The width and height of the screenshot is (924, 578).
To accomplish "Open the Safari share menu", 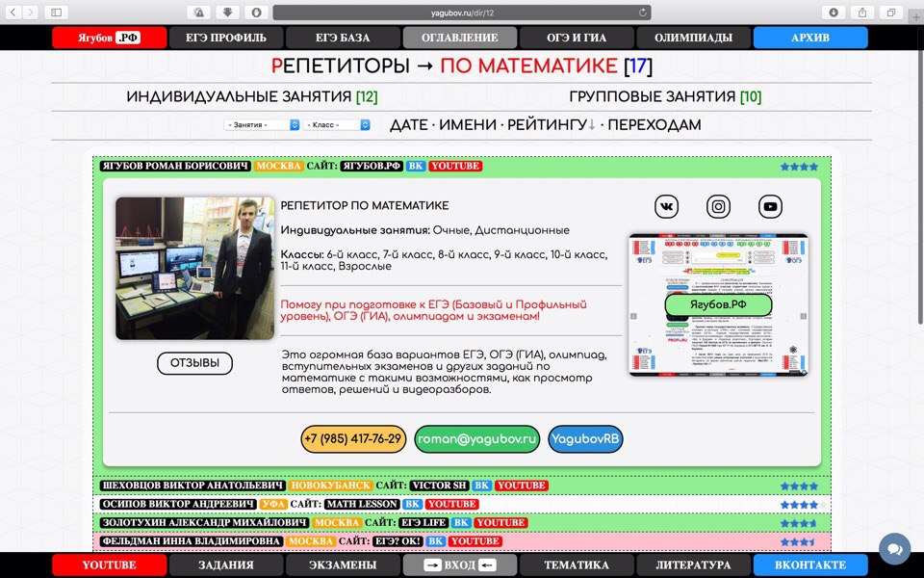I will [x=862, y=12].
